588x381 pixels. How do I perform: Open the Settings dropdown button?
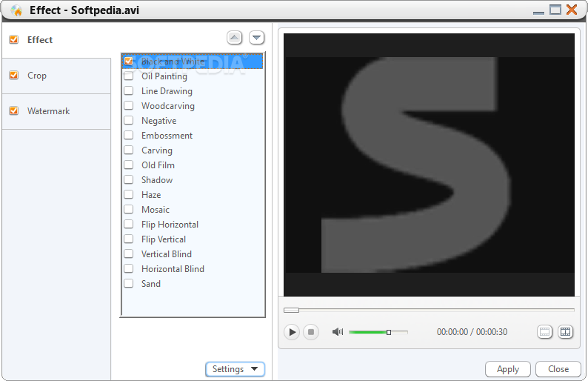235,369
